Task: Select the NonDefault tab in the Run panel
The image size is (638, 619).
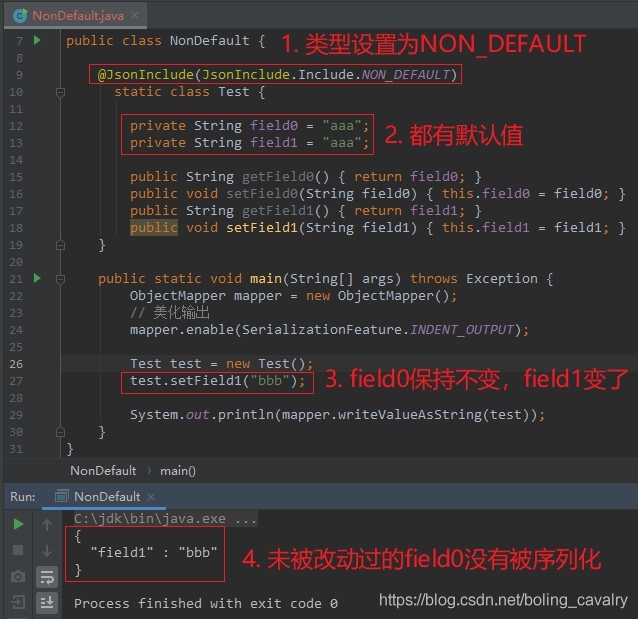Action: (x=104, y=497)
